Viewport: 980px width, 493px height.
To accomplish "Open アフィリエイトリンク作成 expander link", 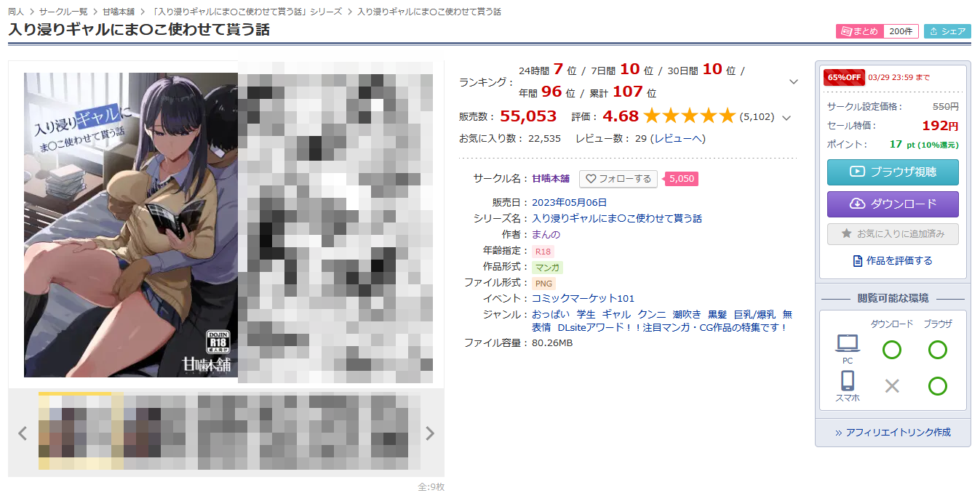I will coord(893,432).
